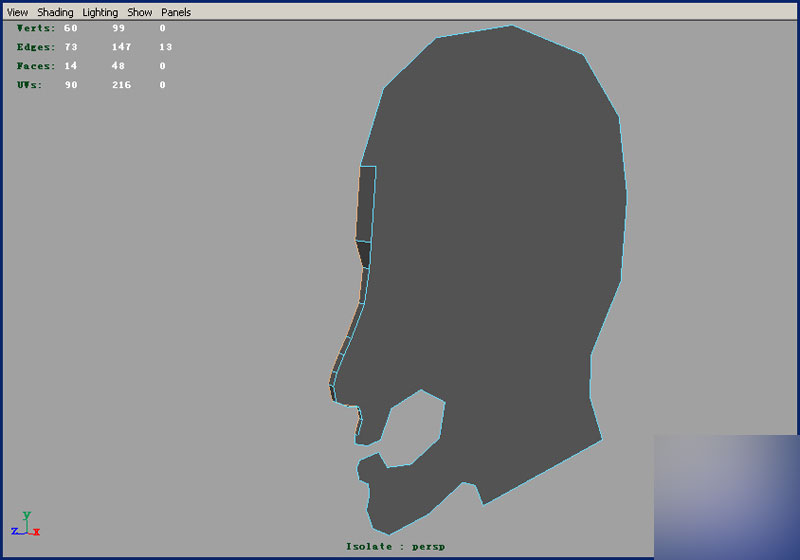800x560 pixels.
Task: Click the '99' vertex count value
Action: (118, 28)
